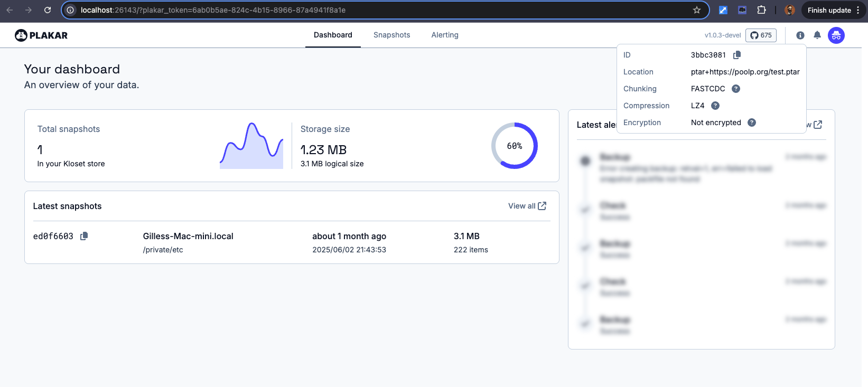Select the Dashboard tab
The image size is (868, 387).
point(333,35)
